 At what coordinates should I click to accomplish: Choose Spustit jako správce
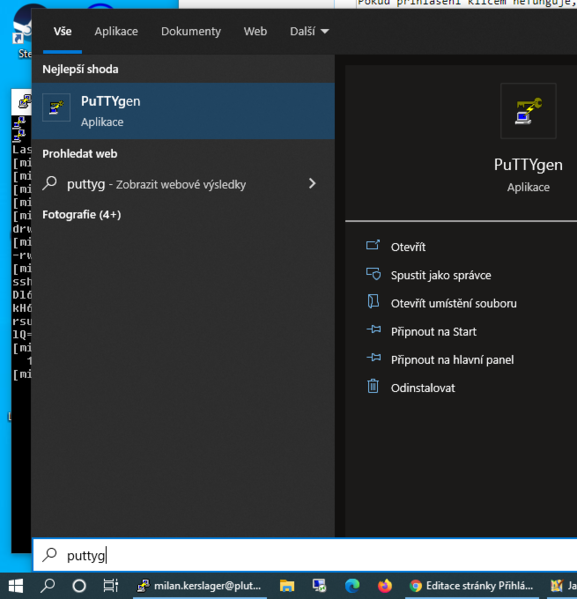tap(441, 275)
